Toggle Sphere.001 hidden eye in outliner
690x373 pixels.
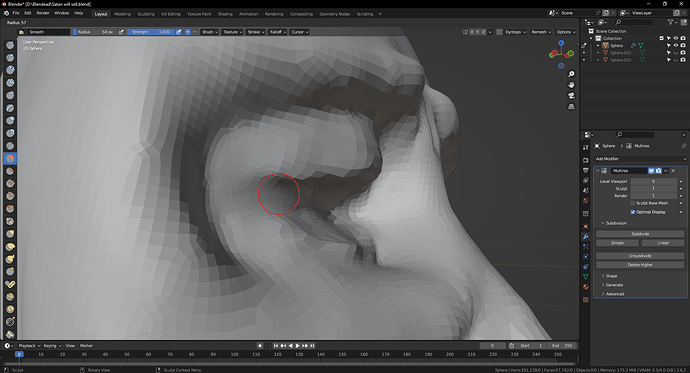676,53
